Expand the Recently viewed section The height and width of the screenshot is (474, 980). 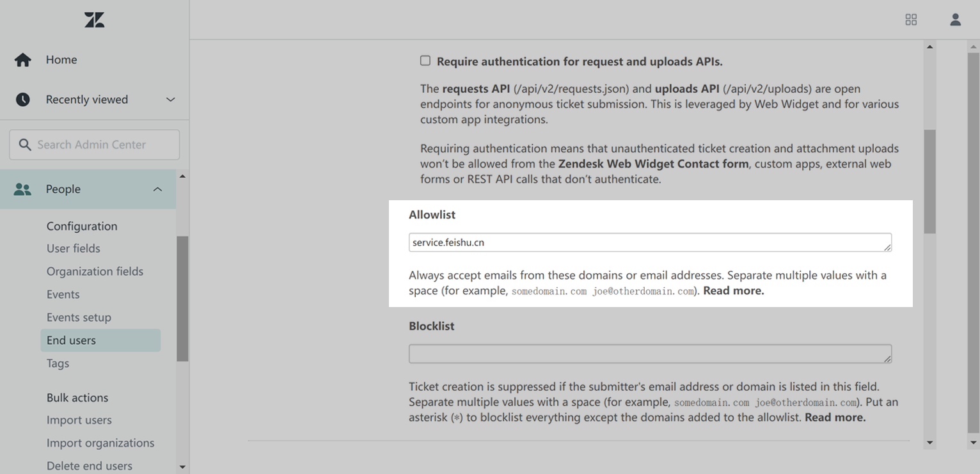point(170,99)
